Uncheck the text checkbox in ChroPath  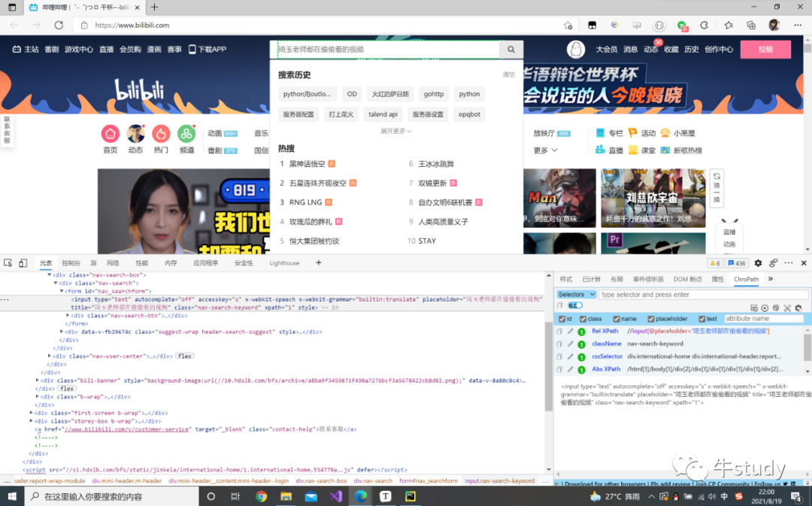pyautogui.click(x=701, y=319)
